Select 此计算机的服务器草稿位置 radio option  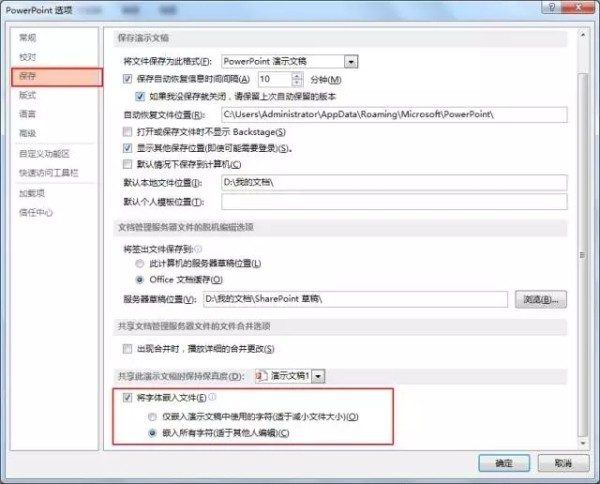click(x=139, y=263)
